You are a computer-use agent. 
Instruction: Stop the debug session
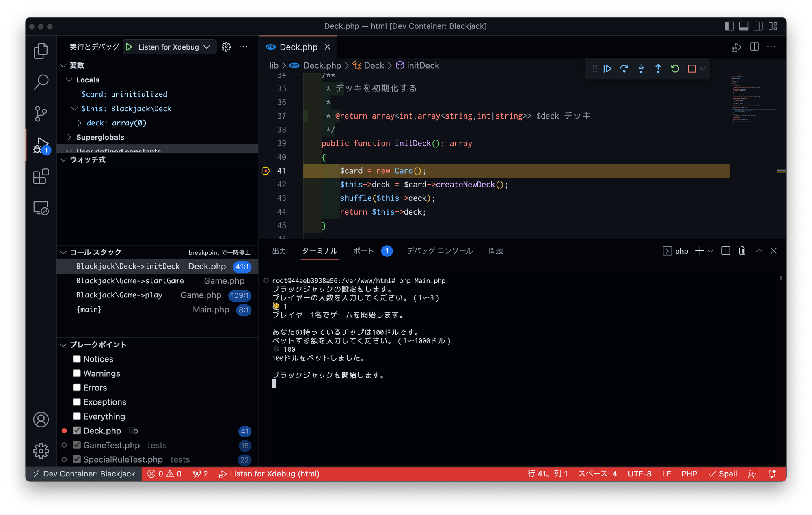691,69
